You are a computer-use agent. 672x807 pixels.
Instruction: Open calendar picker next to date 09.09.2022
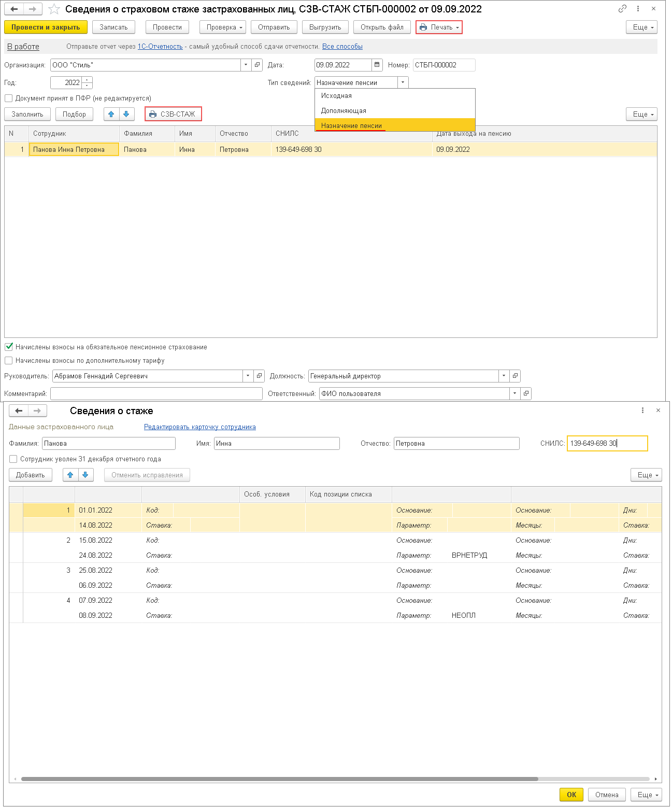[377, 65]
